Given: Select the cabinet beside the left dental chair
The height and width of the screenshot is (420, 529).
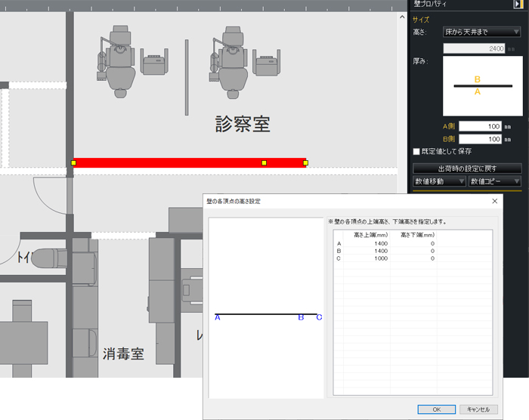Looking at the screenshot, I should click(155, 64).
